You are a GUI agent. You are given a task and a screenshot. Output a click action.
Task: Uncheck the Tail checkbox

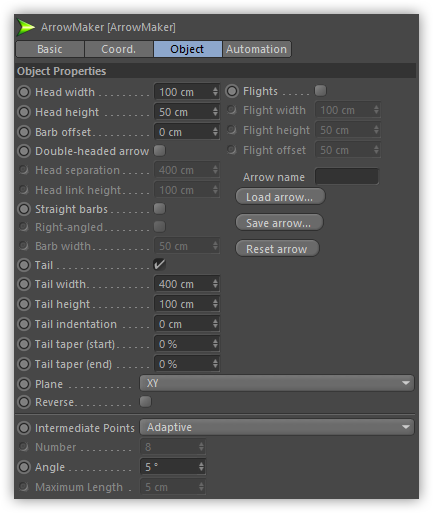[160, 265]
